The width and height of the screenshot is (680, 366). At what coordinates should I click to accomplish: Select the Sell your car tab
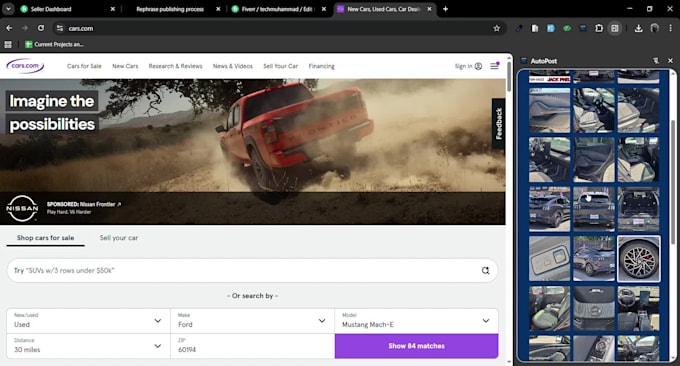119,238
